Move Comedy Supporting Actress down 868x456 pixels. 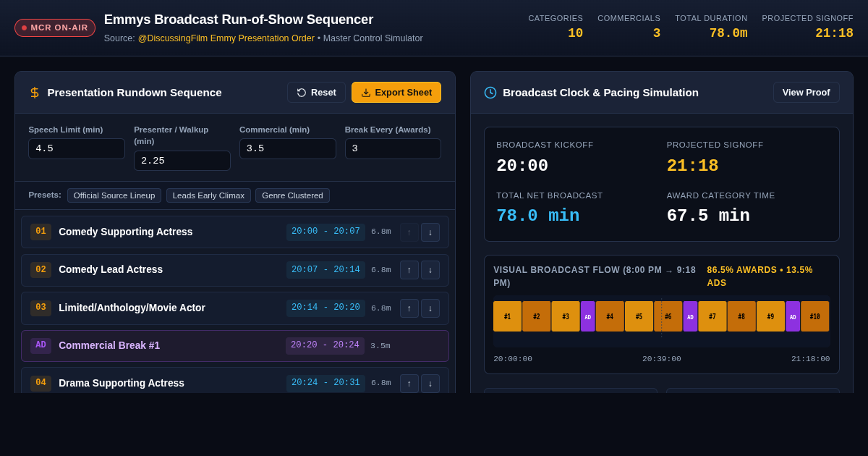click(430, 232)
